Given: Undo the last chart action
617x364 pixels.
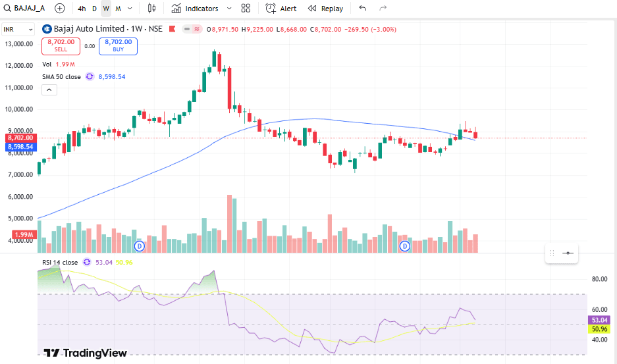Looking at the screenshot, I should tap(362, 9).
